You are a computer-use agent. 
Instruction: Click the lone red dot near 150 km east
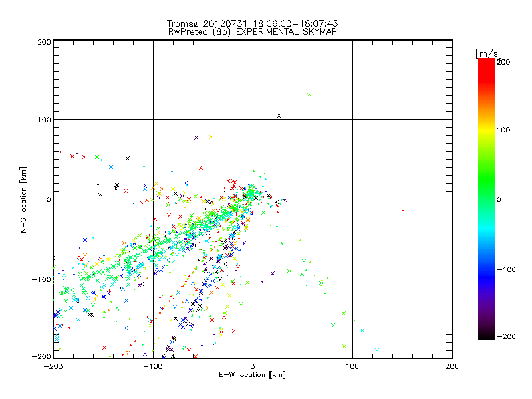pyautogui.click(x=403, y=211)
